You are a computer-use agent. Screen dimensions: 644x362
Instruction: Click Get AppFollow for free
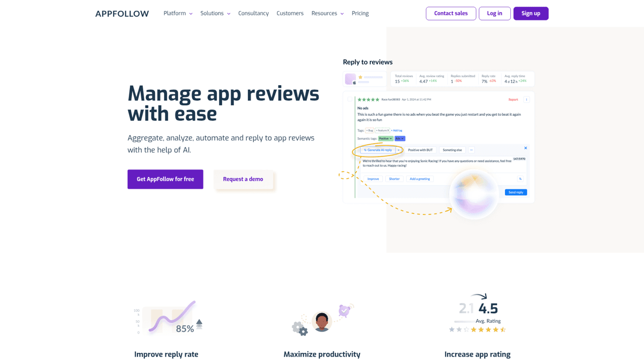165,179
